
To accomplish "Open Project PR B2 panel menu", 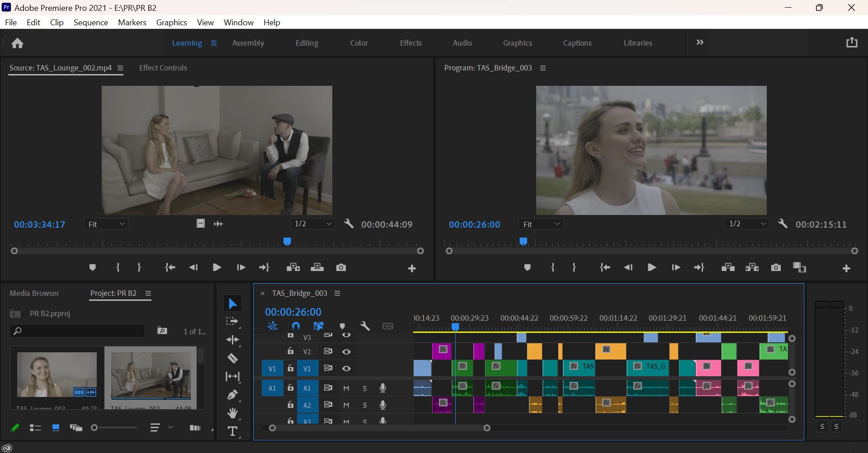I will pos(148,293).
